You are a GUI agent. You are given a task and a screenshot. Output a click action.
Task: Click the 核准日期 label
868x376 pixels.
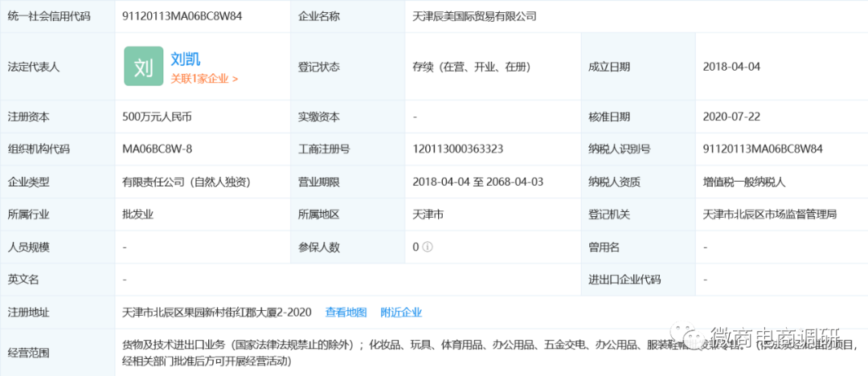point(609,116)
